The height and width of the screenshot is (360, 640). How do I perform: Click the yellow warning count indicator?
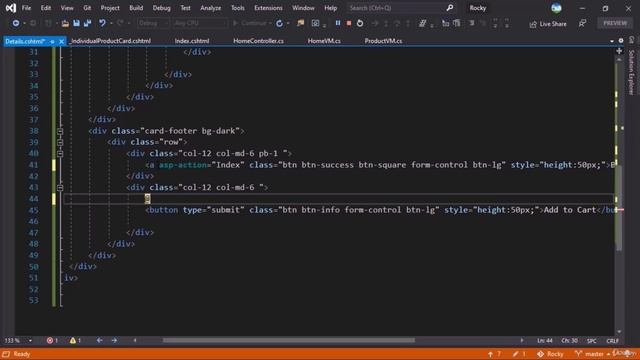tap(75, 340)
